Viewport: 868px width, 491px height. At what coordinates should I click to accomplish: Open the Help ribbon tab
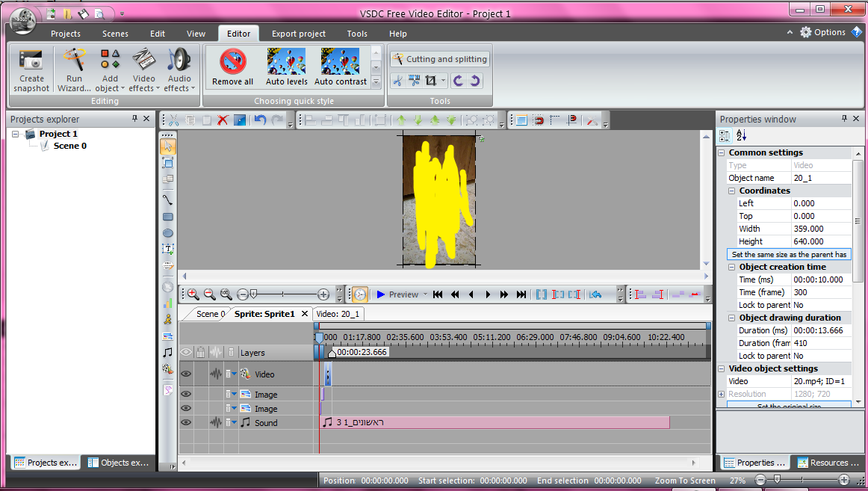(397, 34)
